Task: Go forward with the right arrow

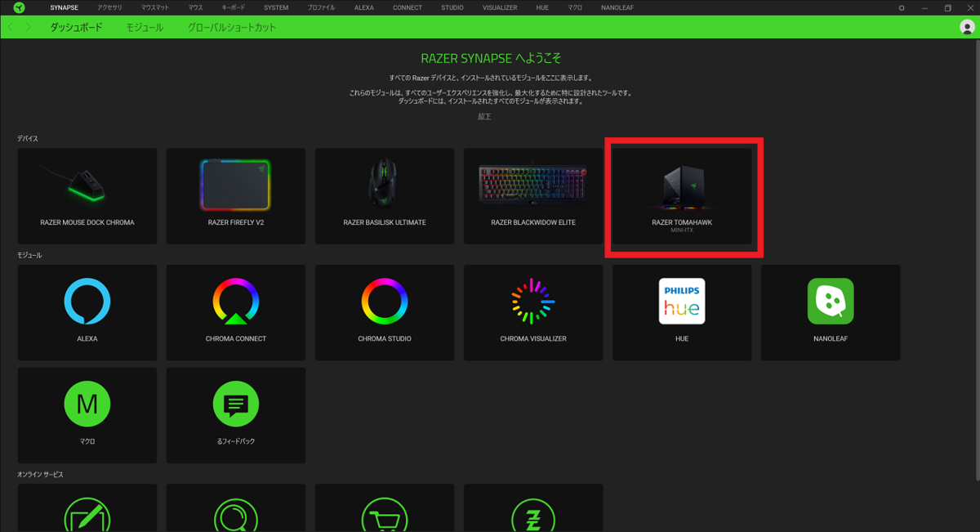Action: (x=29, y=27)
